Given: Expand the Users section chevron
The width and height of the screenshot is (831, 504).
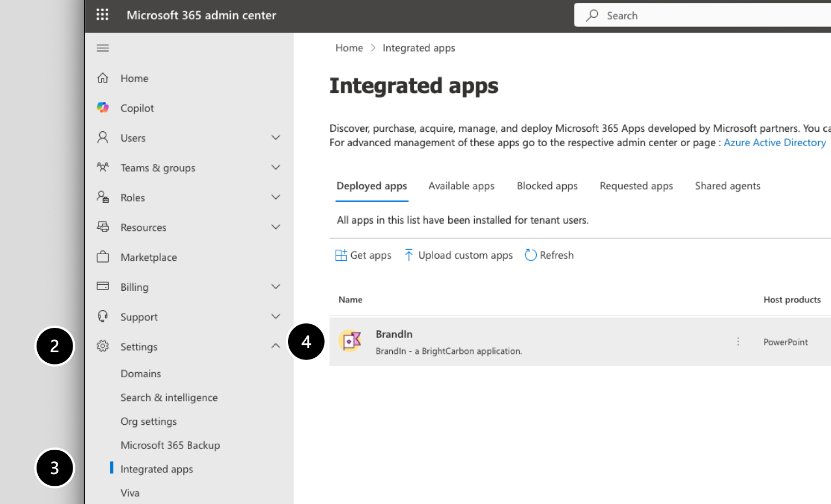Looking at the screenshot, I should click(x=275, y=137).
